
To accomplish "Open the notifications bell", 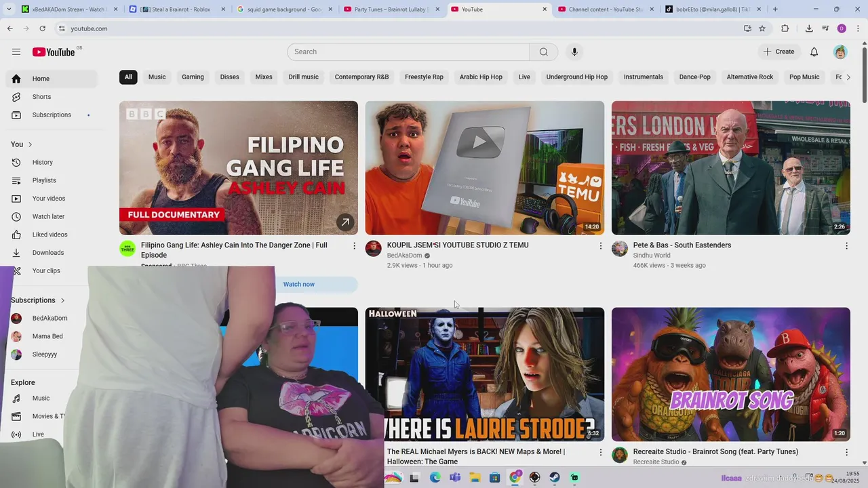I will (814, 52).
